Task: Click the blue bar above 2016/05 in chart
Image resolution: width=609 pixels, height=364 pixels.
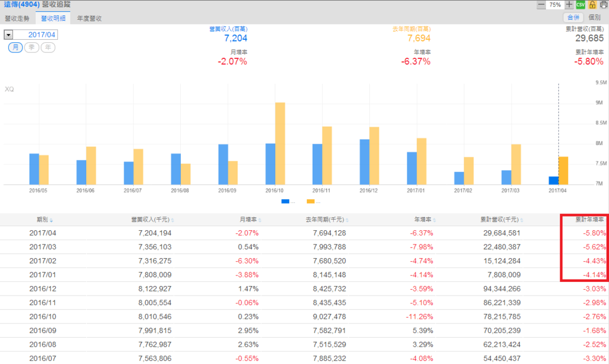Action: point(34,169)
